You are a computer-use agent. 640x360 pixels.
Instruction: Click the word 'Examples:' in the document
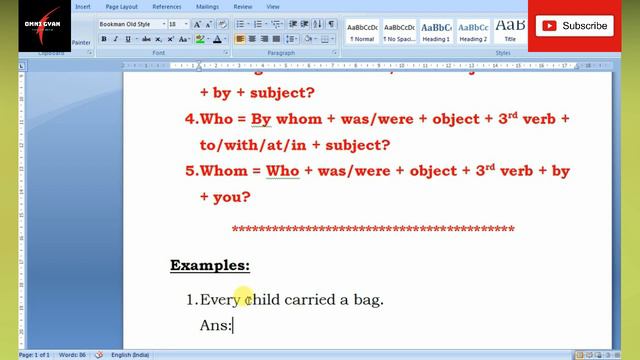[210, 265]
